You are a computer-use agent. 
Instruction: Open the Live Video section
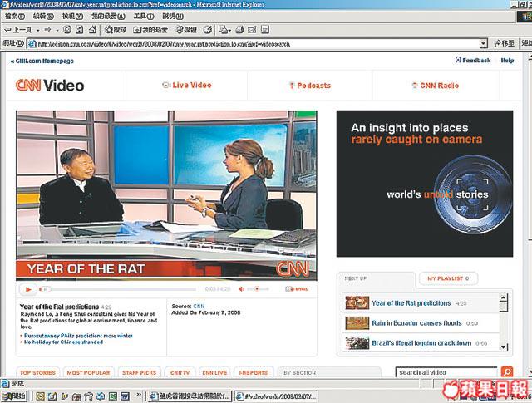click(187, 85)
